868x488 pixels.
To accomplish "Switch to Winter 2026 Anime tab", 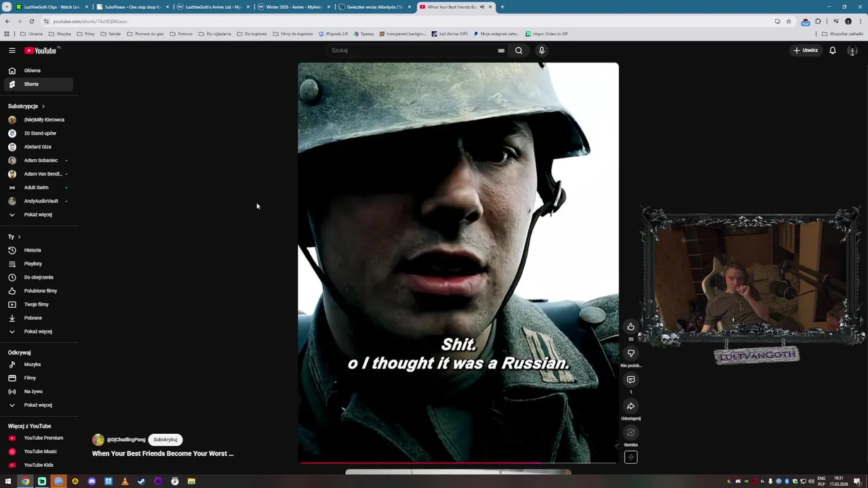I will tap(294, 7).
